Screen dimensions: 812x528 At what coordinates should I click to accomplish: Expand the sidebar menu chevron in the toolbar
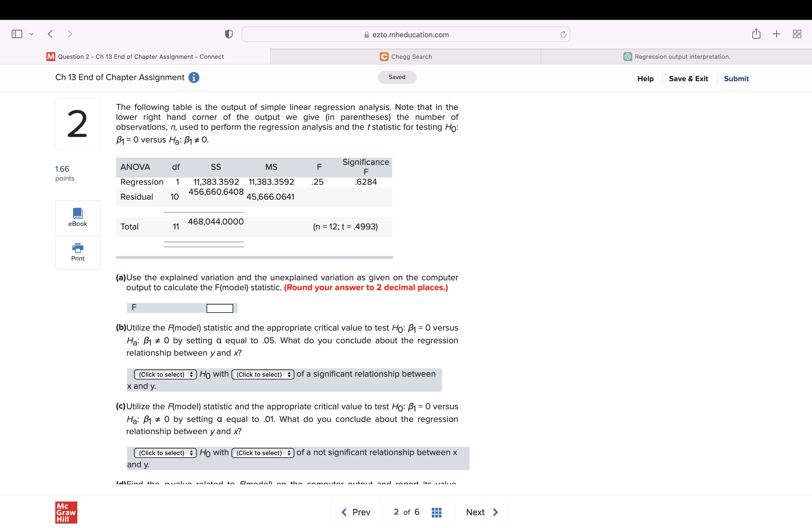click(31, 34)
